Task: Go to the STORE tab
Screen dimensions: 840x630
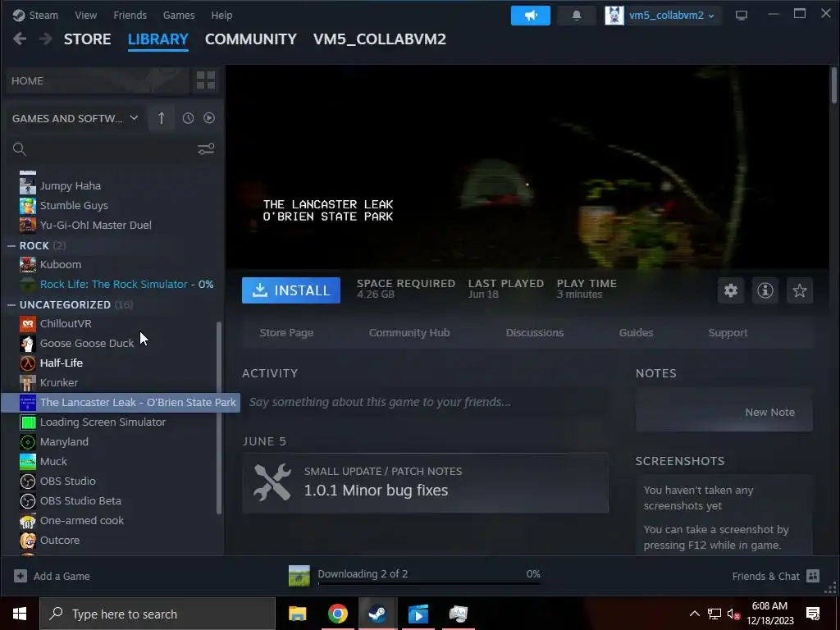Action: coord(87,39)
